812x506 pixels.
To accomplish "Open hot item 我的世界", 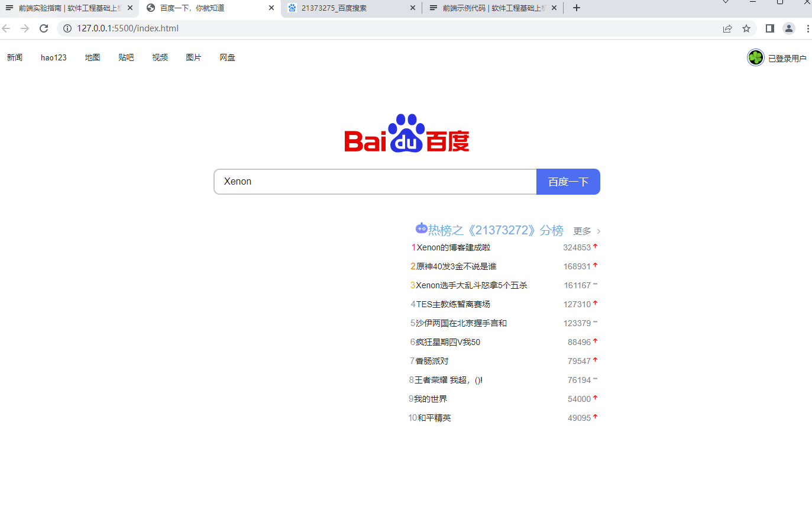I will click(x=431, y=399).
